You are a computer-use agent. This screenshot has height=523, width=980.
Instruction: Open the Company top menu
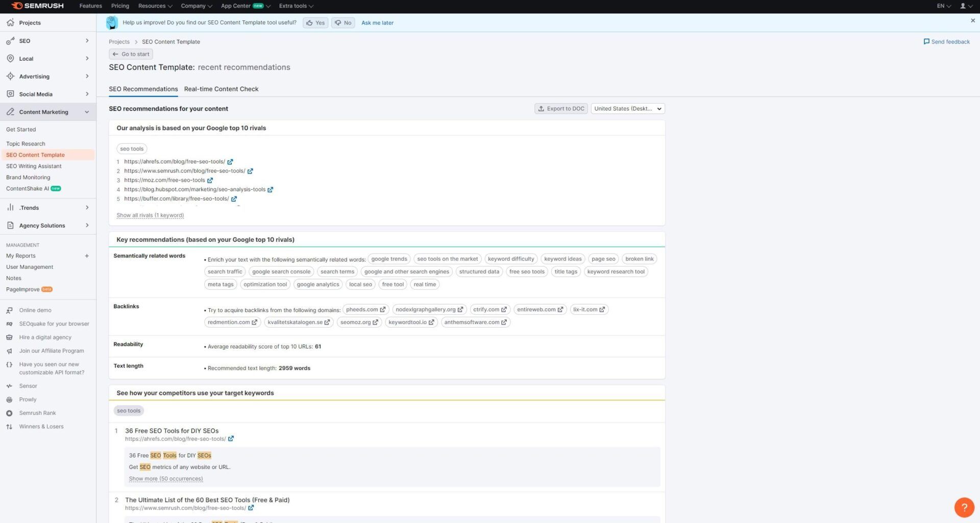coord(197,6)
